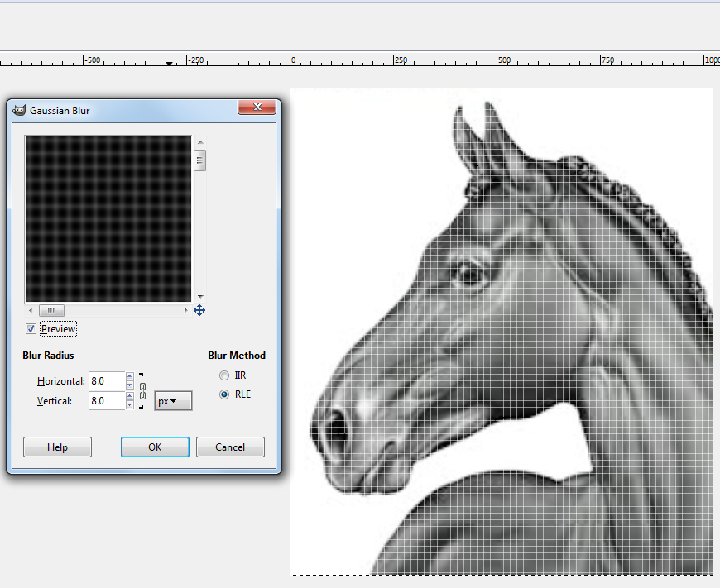720x588 pixels.
Task: Click the OK button to apply blur
Action: (x=154, y=447)
